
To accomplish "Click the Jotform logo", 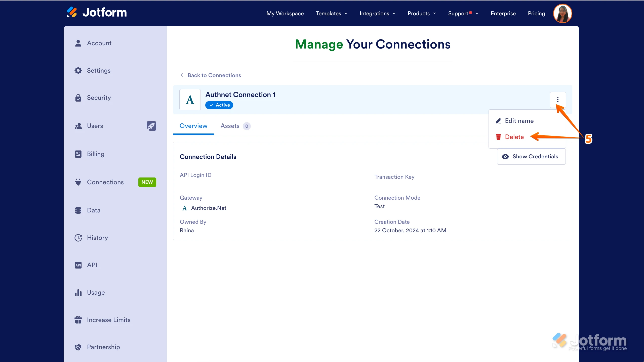I will [x=97, y=12].
